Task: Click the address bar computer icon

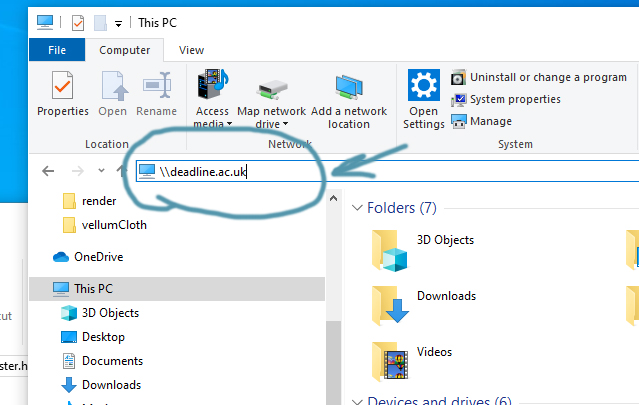Action: (x=147, y=171)
